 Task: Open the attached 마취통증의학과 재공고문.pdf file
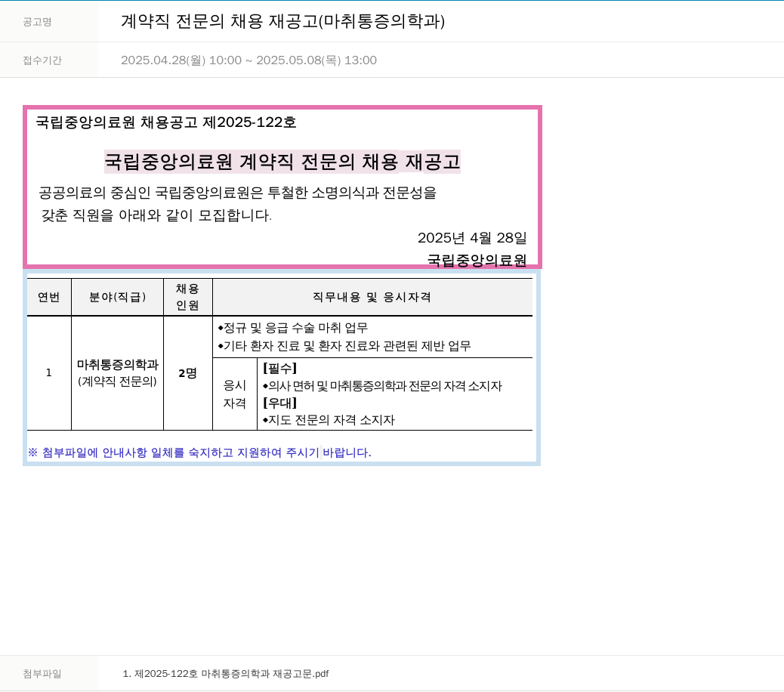pos(226,674)
